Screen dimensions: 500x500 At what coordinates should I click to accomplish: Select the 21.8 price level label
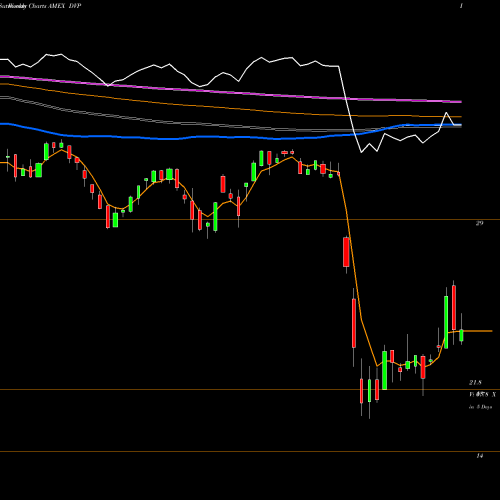(x=475, y=382)
